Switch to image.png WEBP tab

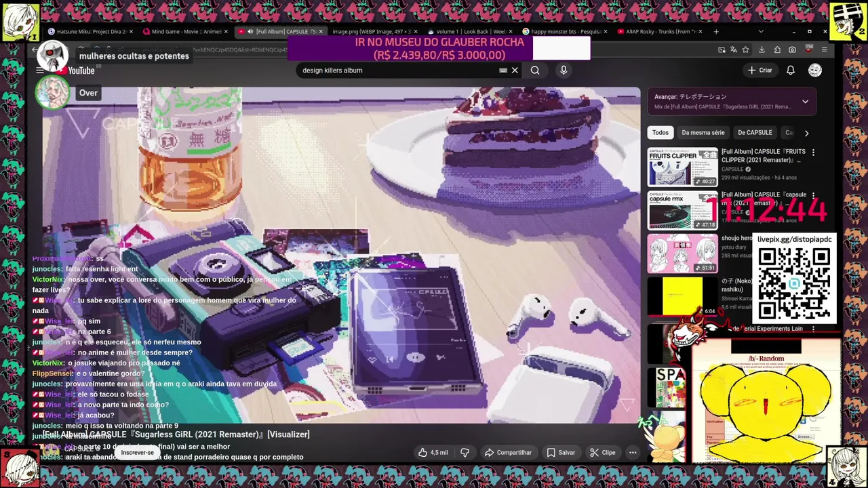click(x=372, y=31)
